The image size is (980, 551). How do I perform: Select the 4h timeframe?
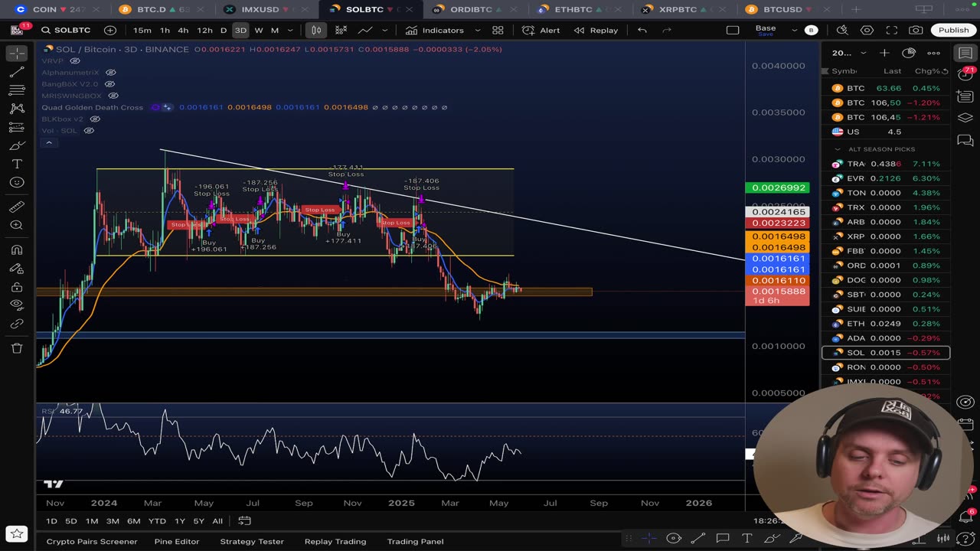tap(183, 30)
